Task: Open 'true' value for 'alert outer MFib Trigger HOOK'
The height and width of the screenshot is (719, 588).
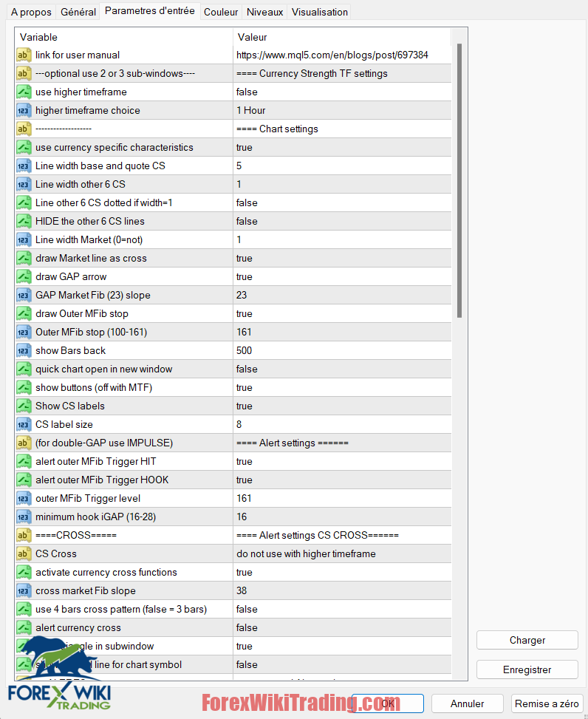Action: (342, 480)
